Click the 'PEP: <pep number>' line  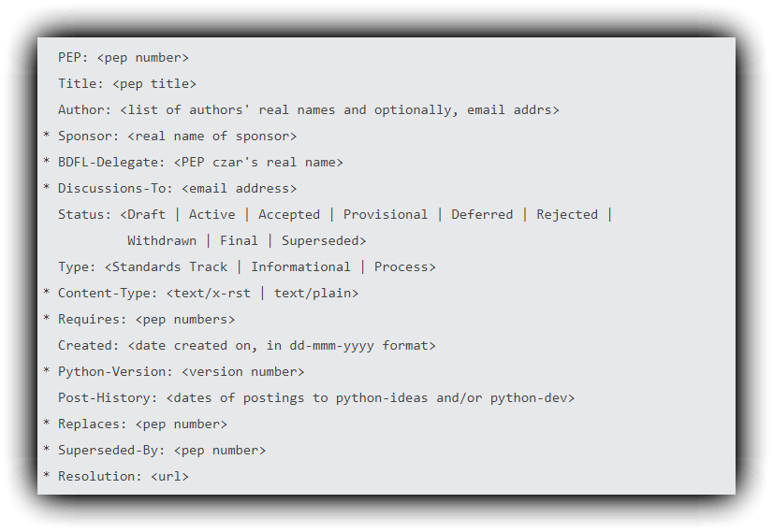(124, 58)
